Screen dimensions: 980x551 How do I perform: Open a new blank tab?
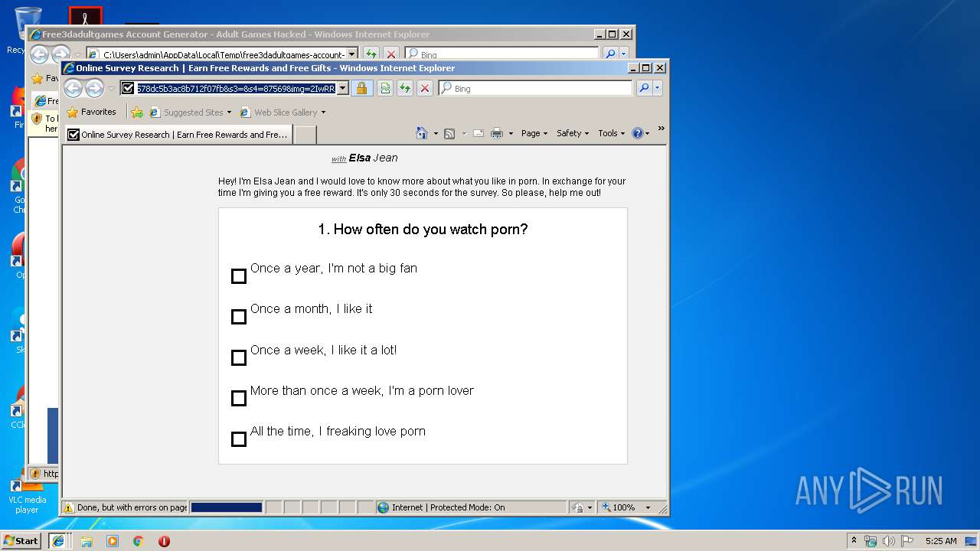[x=305, y=135]
